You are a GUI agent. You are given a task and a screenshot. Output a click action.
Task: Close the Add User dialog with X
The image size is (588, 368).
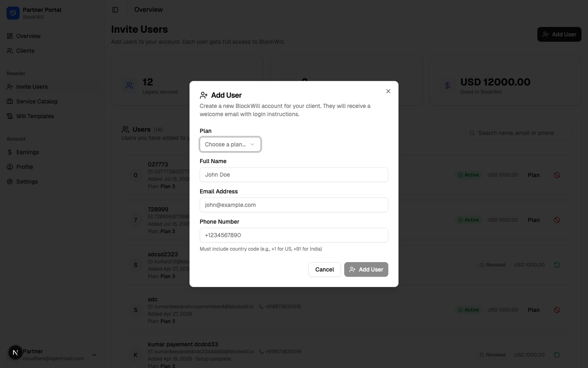(x=388, y=91)
